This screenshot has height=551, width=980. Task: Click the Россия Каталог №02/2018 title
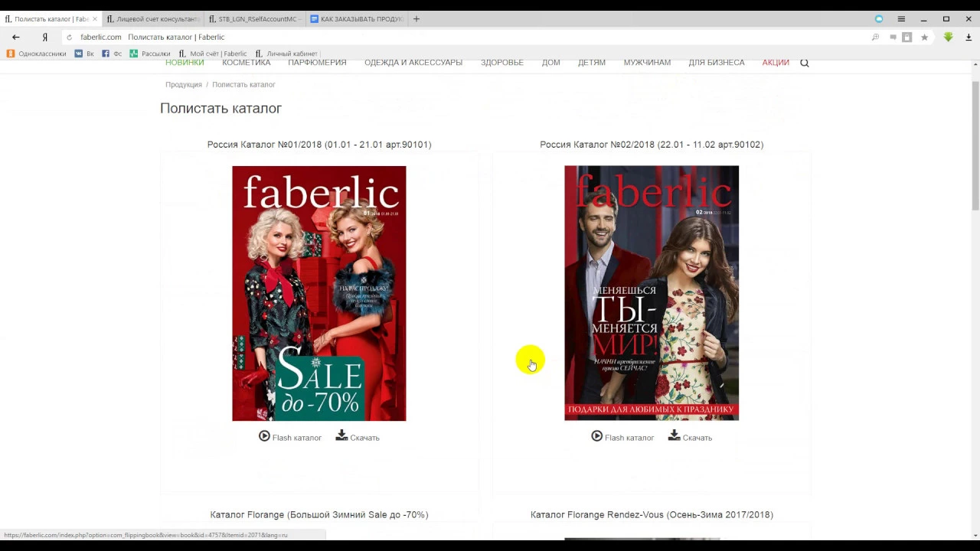pos(652,145)
